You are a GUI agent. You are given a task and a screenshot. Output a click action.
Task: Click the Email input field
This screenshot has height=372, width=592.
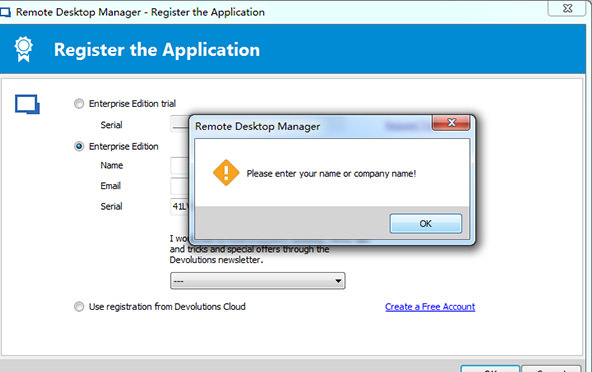pos(180,186)
